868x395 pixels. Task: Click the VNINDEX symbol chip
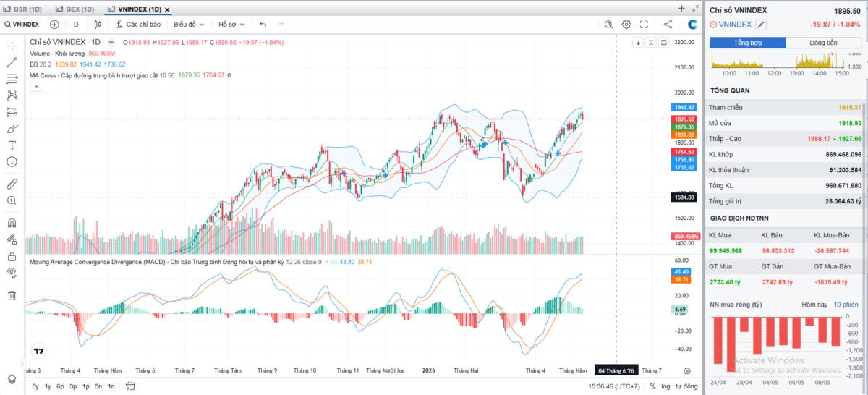(x=731, y=24)
